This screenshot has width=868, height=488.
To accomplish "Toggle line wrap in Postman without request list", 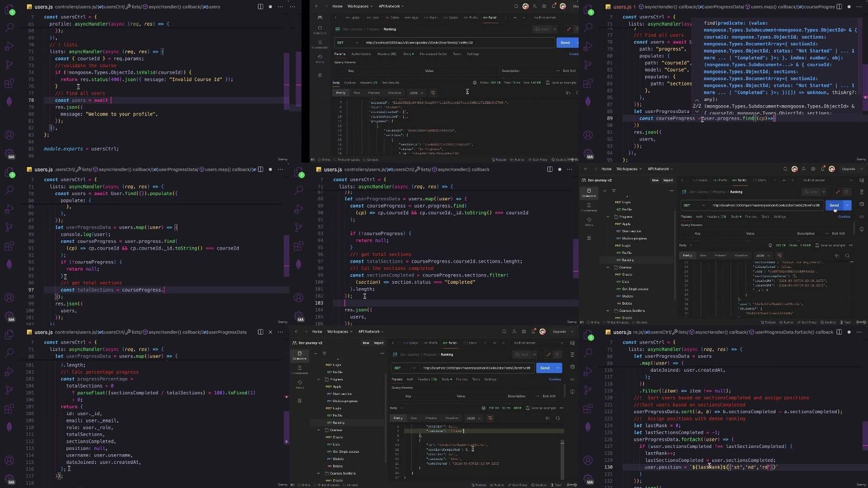I will [x=432, y=93].
